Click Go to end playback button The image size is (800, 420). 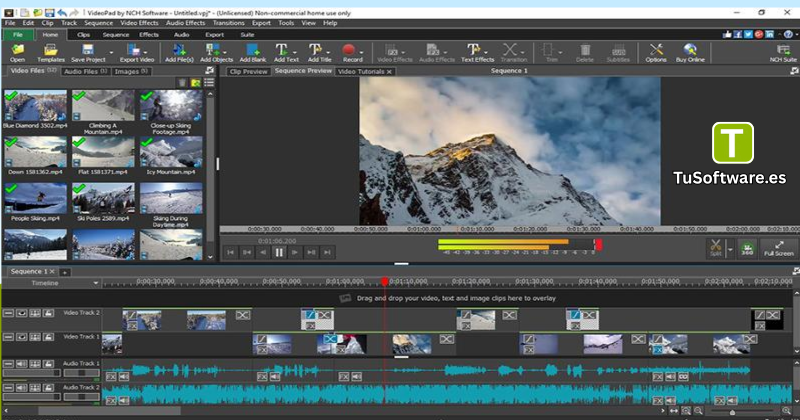[328, 252]
